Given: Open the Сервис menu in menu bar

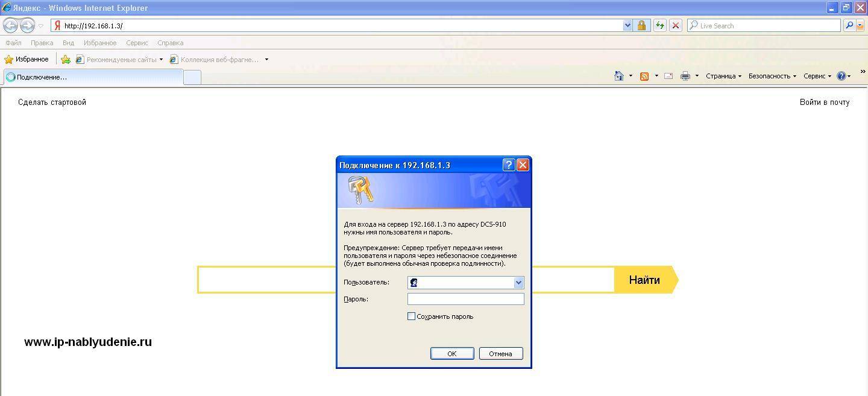Looking at the screenshot, I should 137,43.
